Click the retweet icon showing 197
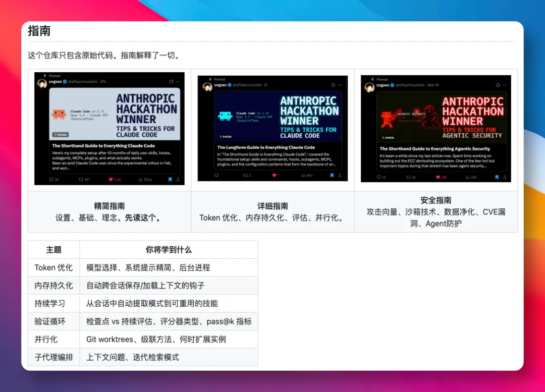This screenshot has height=392, width=545. tap(81, 180)
